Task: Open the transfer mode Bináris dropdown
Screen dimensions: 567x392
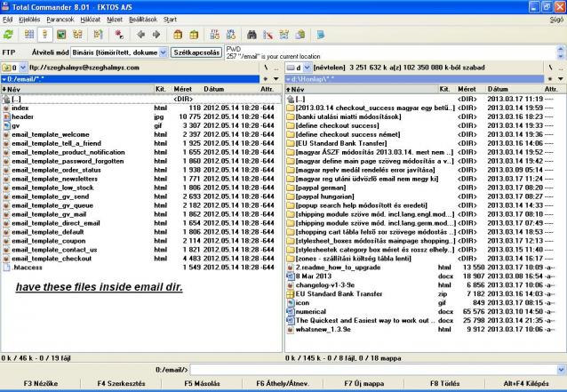Action: (x=164, y=52)
